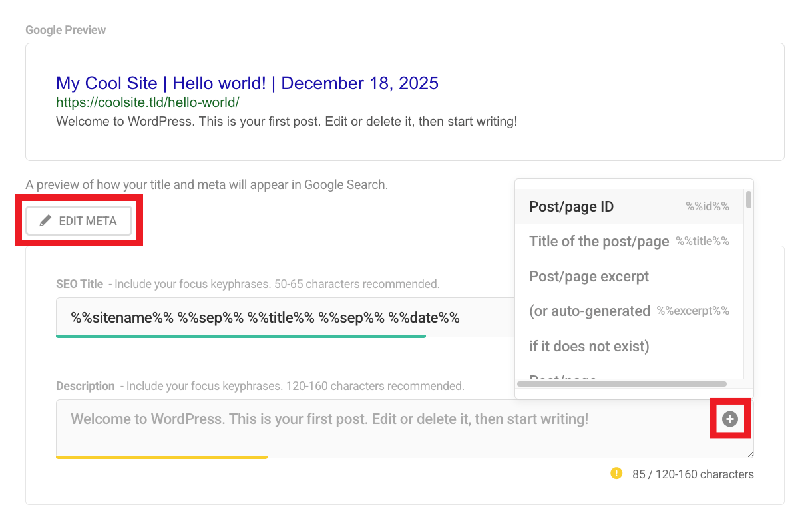This screenshot has width=812, height=521.
Task: Click the yellow length indicator under Description
Action: coord(161,458)
